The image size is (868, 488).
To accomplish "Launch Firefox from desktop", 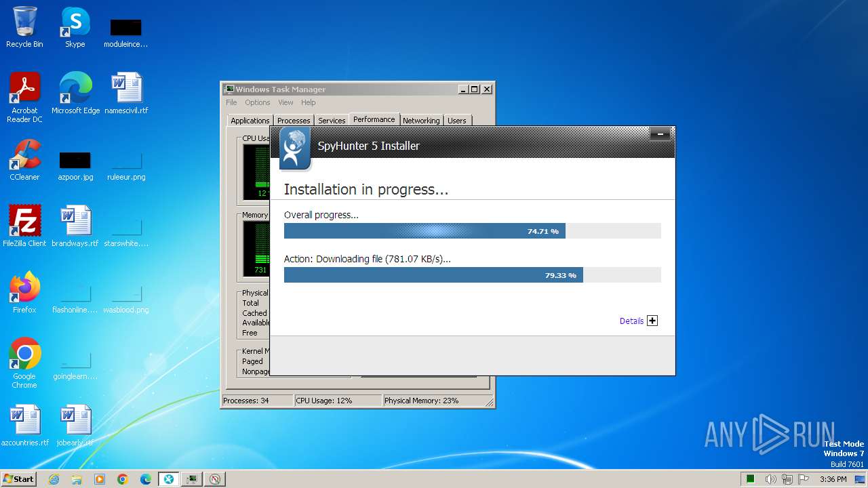I will coord(24,293).
